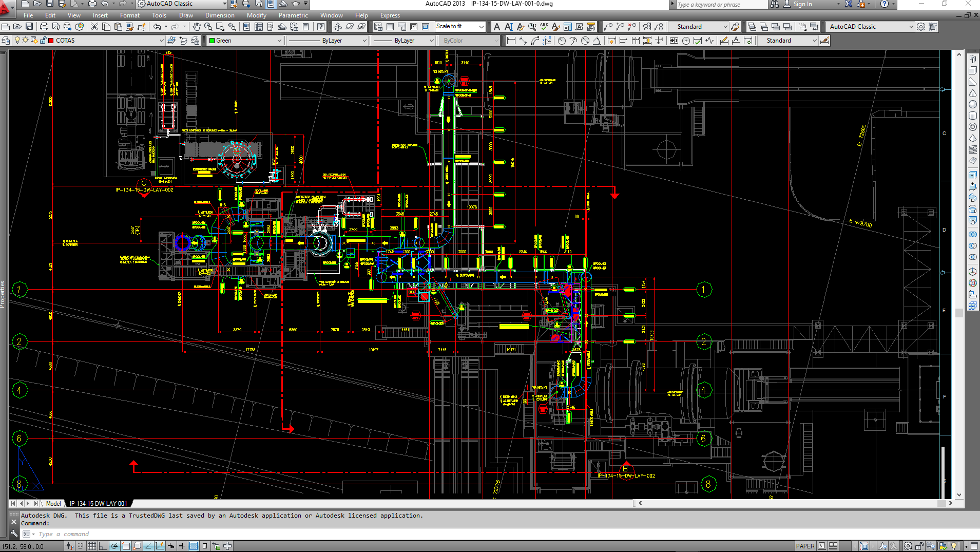Toggle Polar Tracking in status bar
The height and width of the screenshot is (552, 980).
click(114, 546)
